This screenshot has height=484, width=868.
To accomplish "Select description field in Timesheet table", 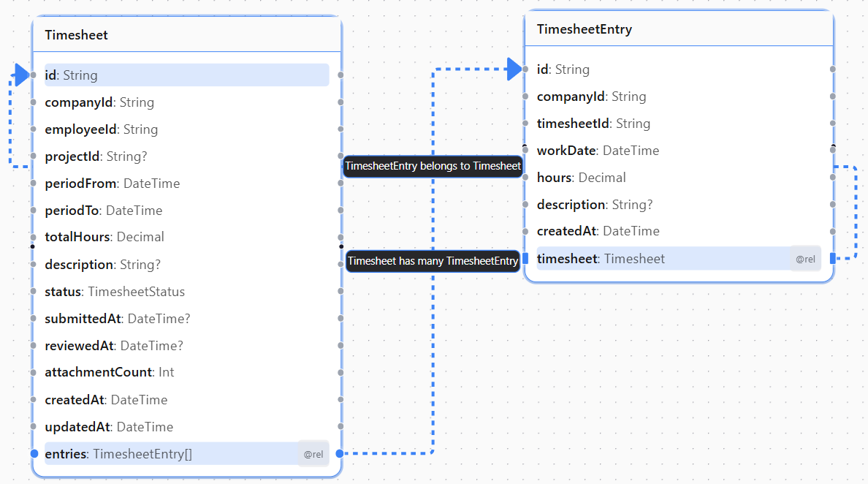I will click(187, 264).
